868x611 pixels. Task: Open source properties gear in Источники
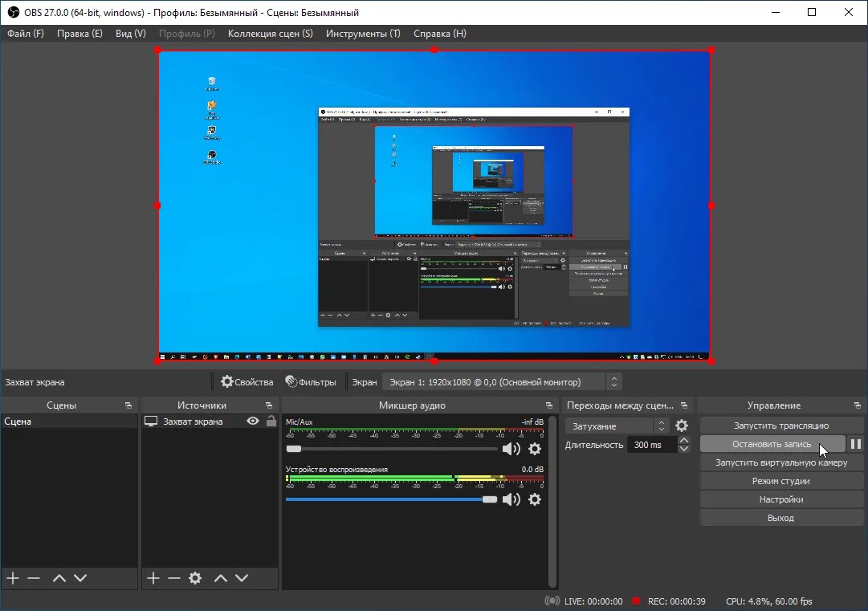(195, 578)
